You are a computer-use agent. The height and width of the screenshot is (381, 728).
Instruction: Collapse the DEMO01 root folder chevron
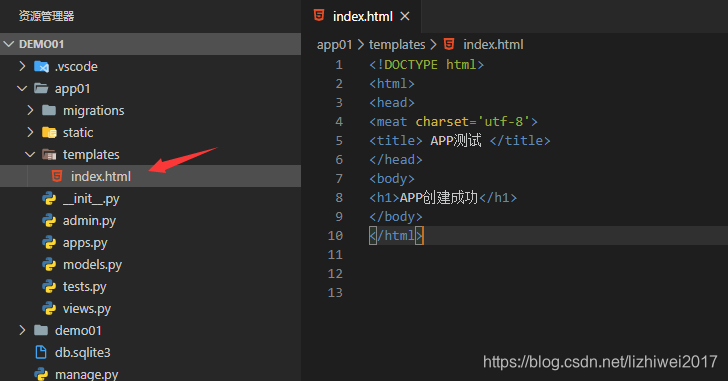click(x=8, y=44)
